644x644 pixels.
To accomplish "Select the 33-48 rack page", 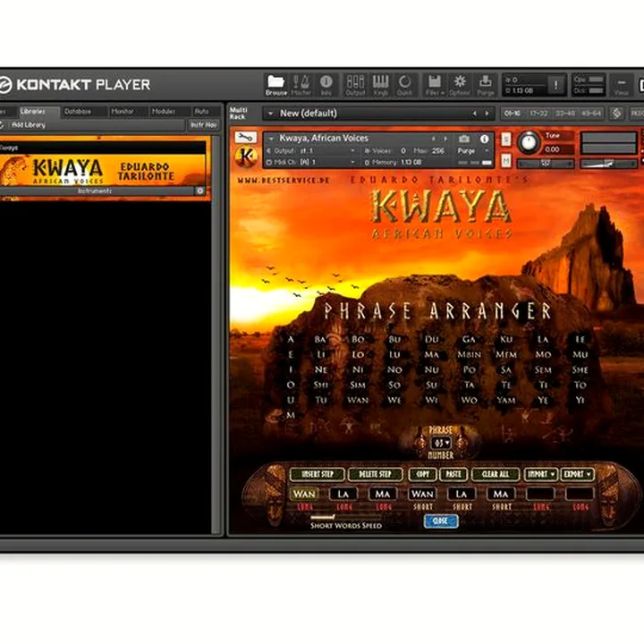I will click(x=565, y=113).
